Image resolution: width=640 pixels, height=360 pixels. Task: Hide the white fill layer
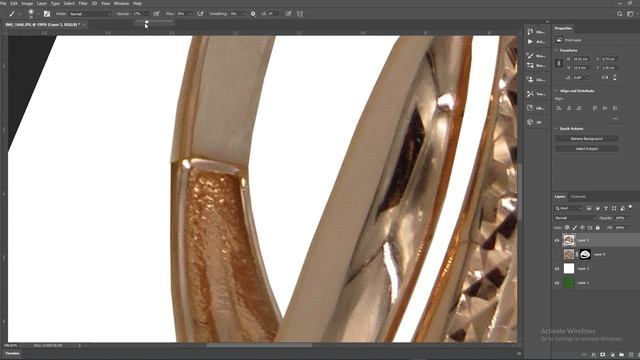[x=557, y=269]
